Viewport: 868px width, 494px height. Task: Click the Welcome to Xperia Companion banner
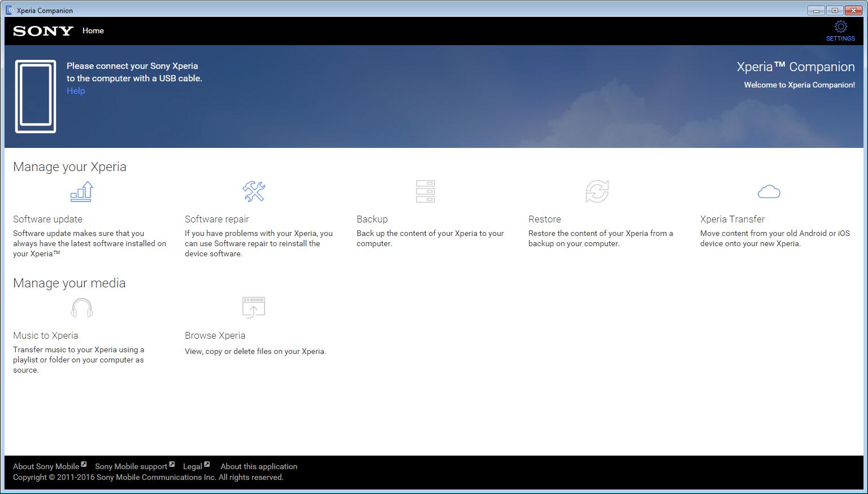(799, 85)
